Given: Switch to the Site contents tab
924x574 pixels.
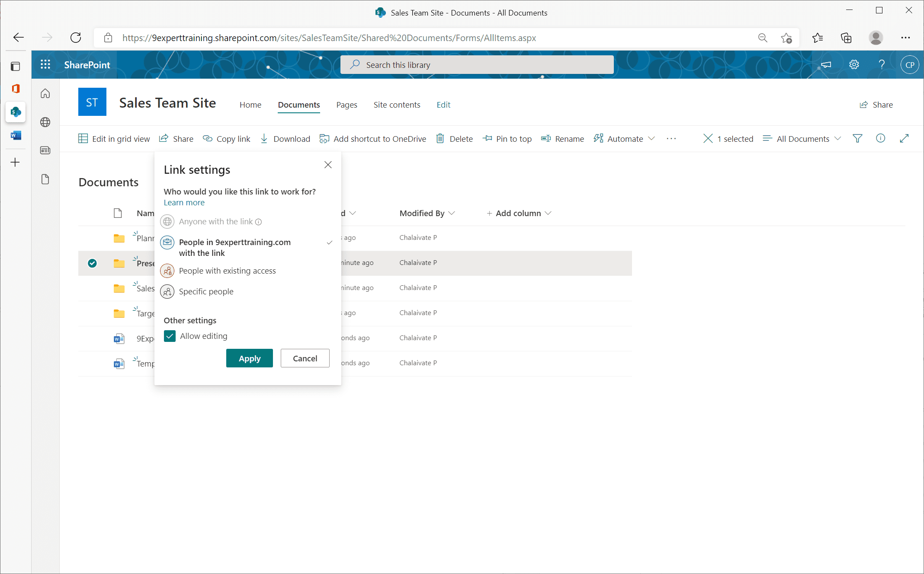Looking at the screenshot, I should click(396, 105).
